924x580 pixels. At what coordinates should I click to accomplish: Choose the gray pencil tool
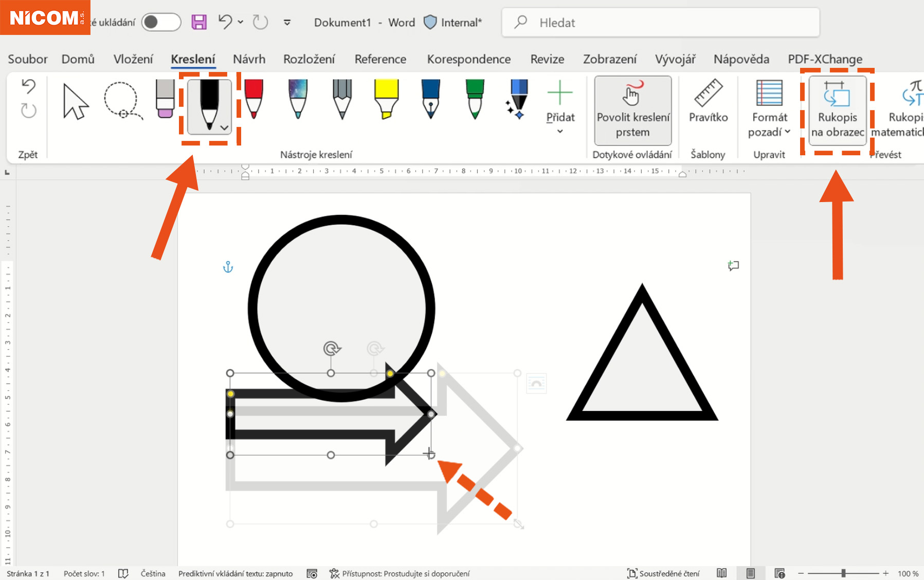point(342,99)
